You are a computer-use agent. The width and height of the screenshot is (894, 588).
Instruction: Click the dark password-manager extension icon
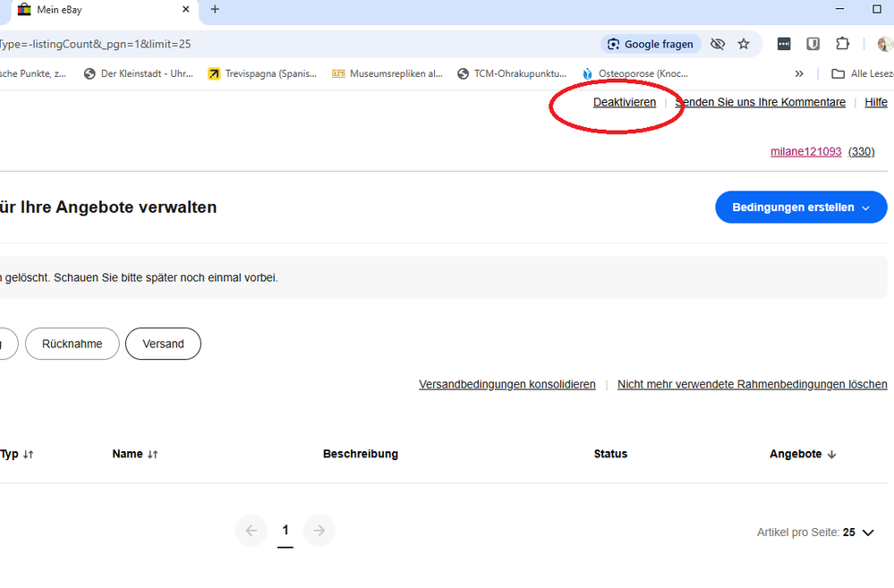pyautogui.click(x=784, y=44)
